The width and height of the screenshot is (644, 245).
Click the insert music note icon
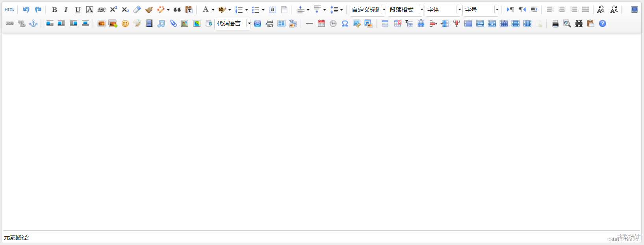161,24
